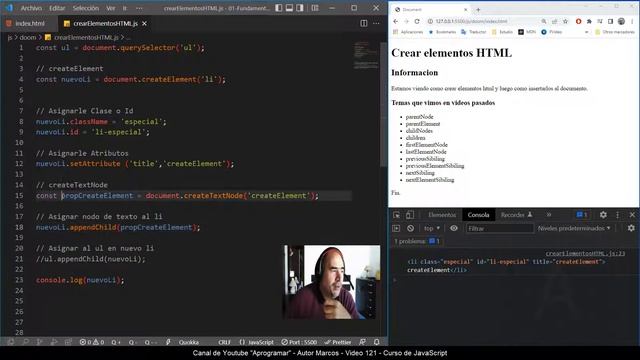Go back in the Chrome browser
The image size is (640, 360).
[396, 21]
